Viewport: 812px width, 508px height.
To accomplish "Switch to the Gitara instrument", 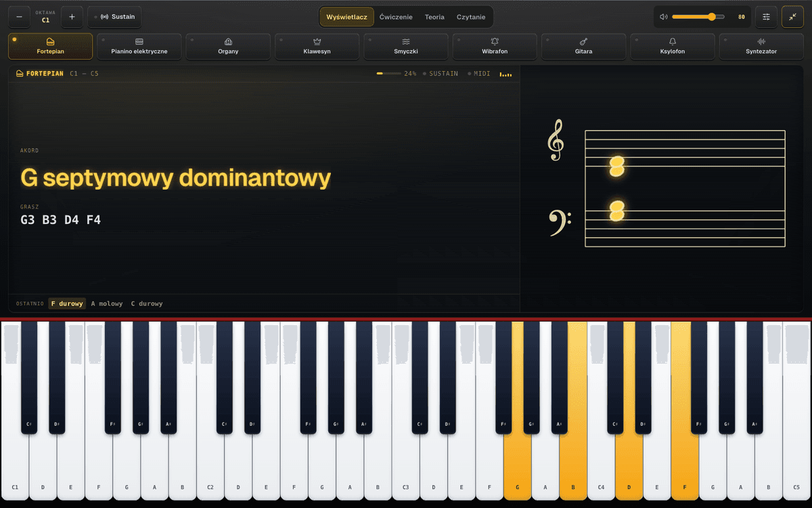I will [583, 47].
